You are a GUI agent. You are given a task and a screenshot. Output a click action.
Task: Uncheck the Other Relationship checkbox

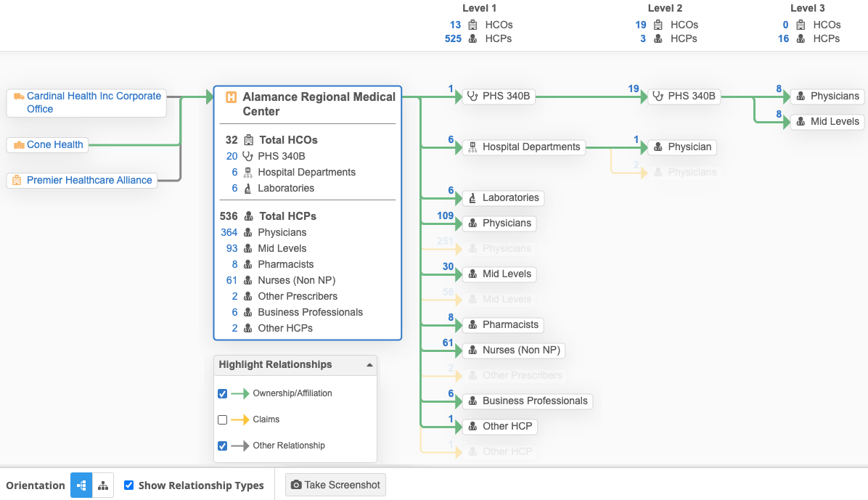pos(223,446)
